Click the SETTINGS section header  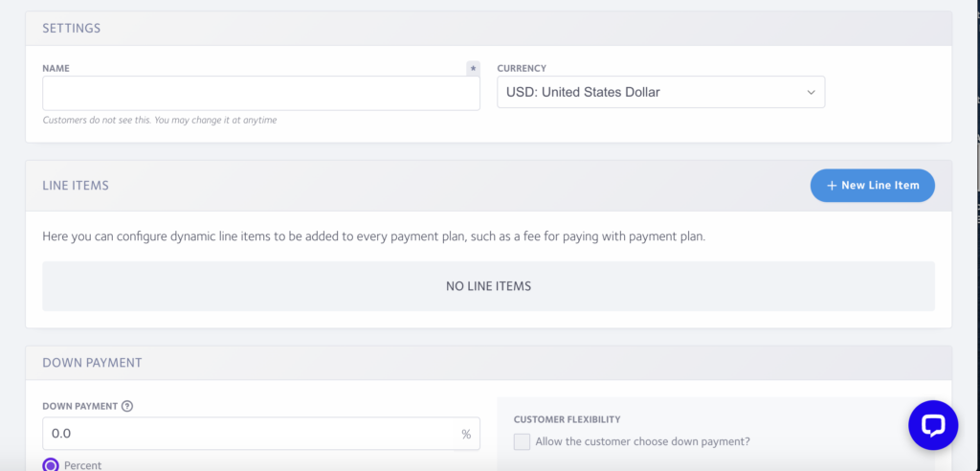[71, 28]
